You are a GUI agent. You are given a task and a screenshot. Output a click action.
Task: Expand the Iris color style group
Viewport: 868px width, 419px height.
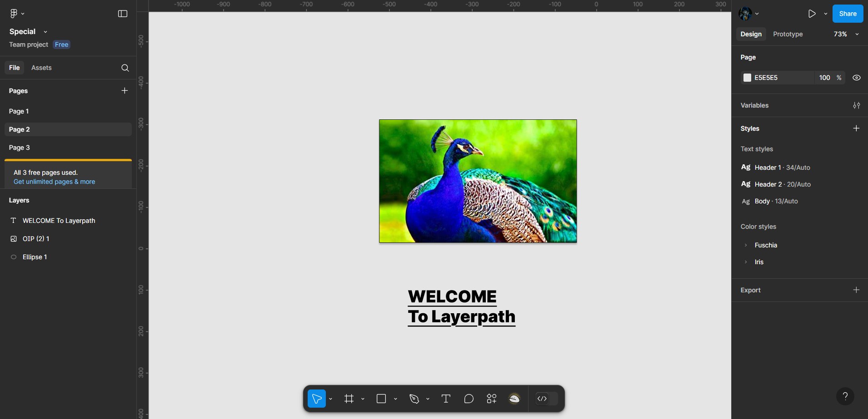pos(746,262)
